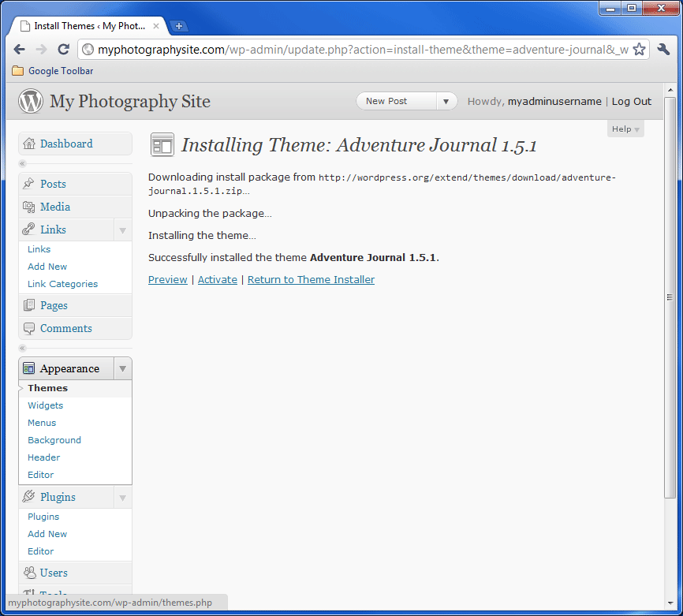Open the Comments menu item

(76, 328)
